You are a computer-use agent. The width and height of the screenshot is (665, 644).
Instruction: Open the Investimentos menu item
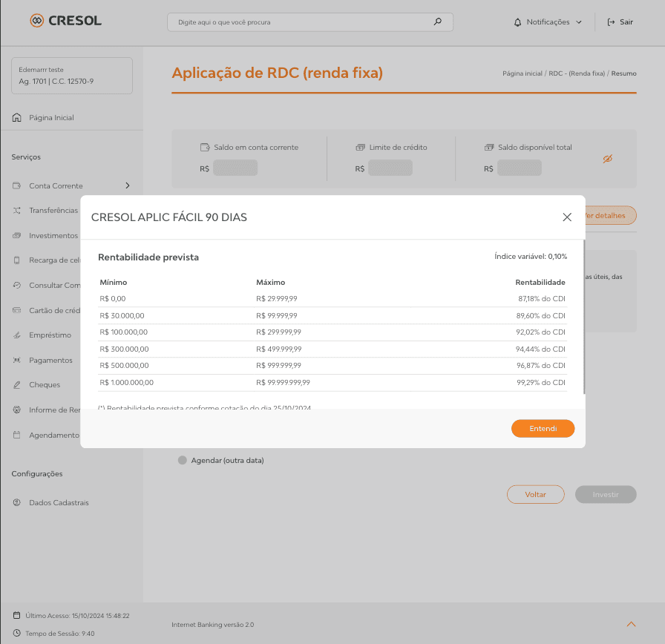pyautogui.click(x=53, y=235)
